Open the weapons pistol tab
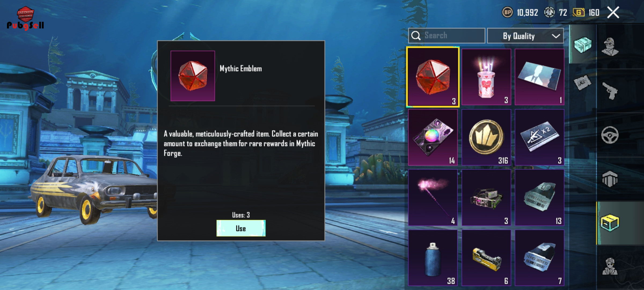The height and width of the screenshot is (290, 644). 610,91
